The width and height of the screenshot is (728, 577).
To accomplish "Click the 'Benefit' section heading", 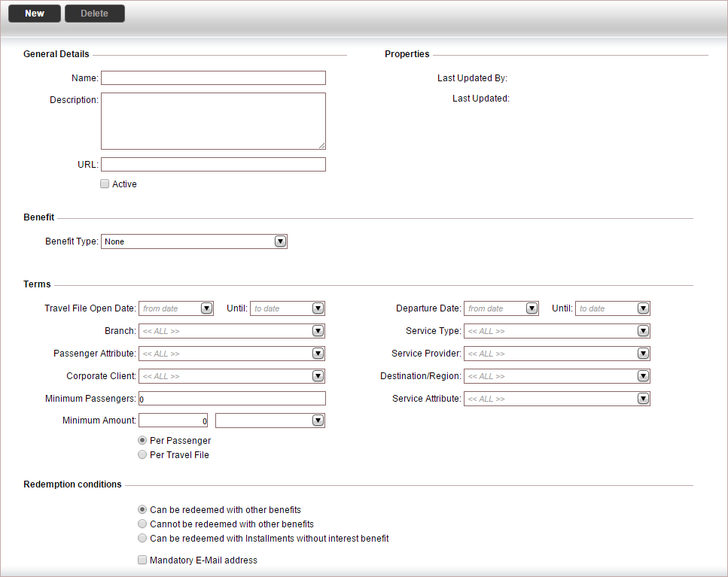I will 39,217.
